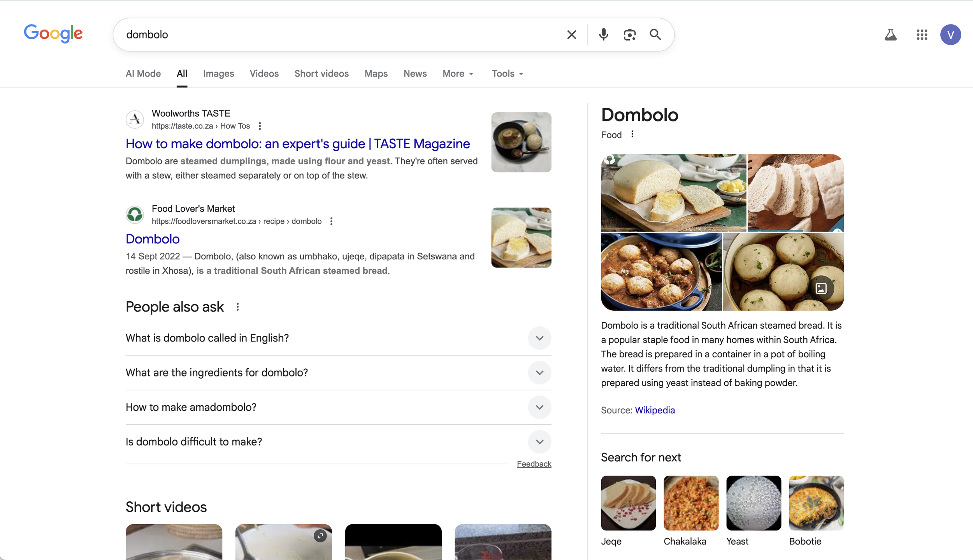Switch to Videos tab
The width and height of the screenshot is (973, 560).
264,73
